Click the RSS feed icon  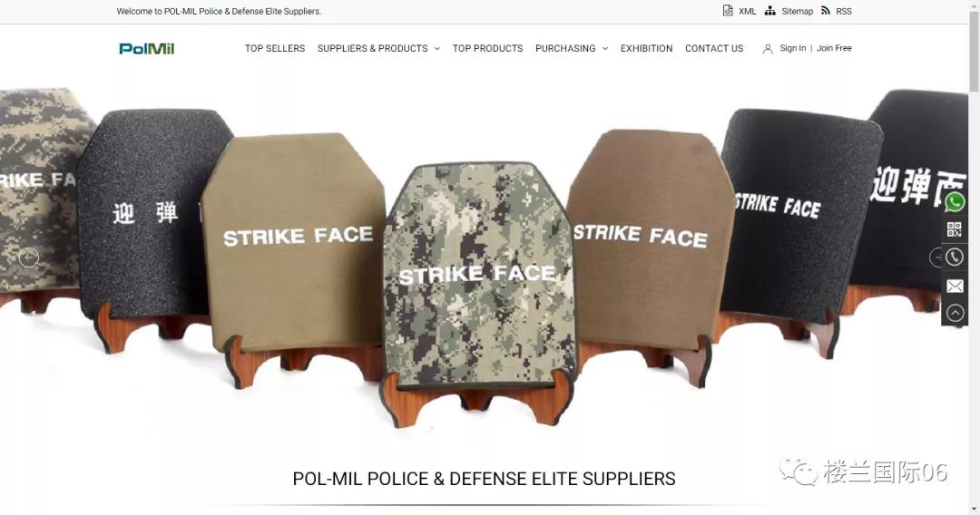pyautogui.click(x=826, y=11)
